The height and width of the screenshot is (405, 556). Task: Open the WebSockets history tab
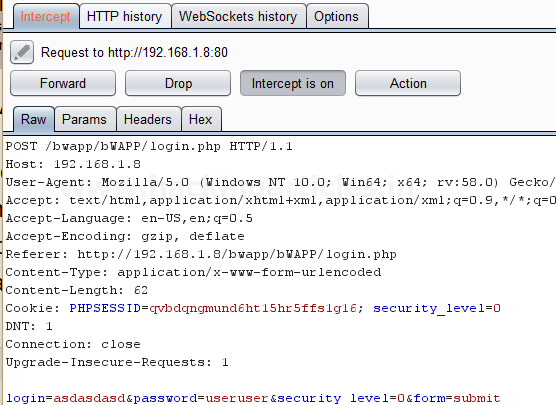pyautogui.click(x=238, y=17)
